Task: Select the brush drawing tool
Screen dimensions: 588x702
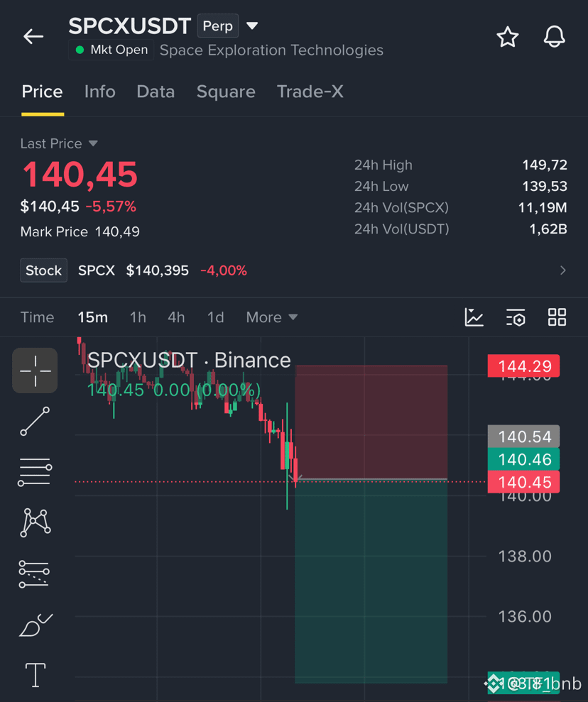Action: [x=36, y=625]
